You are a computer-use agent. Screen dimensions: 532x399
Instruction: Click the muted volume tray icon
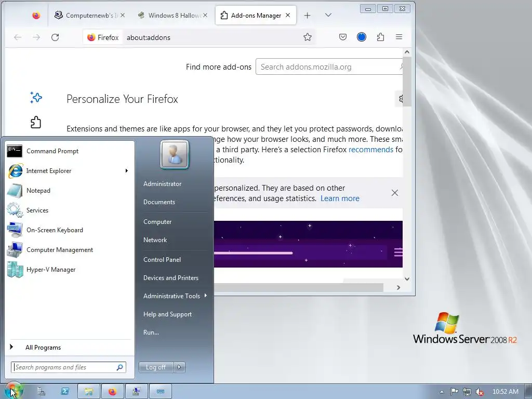click(x=480, y=392)
